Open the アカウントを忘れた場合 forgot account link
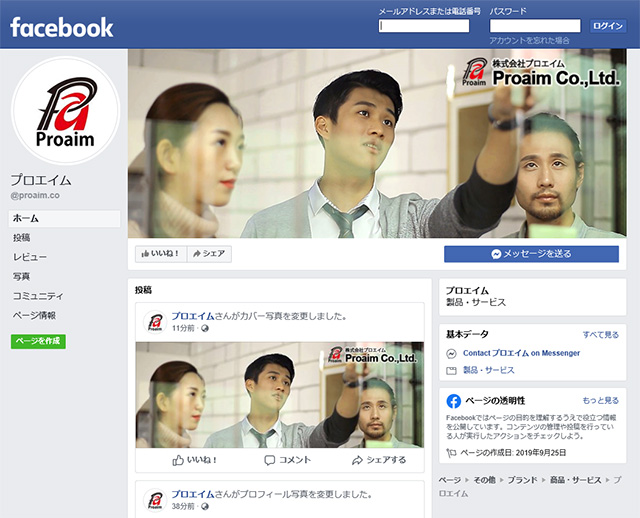The height and width of the screenshot is (518, 640). 529,40
